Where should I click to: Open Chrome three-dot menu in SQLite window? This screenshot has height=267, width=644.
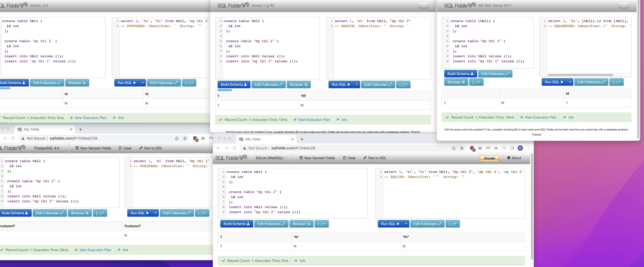pos(528,148)
